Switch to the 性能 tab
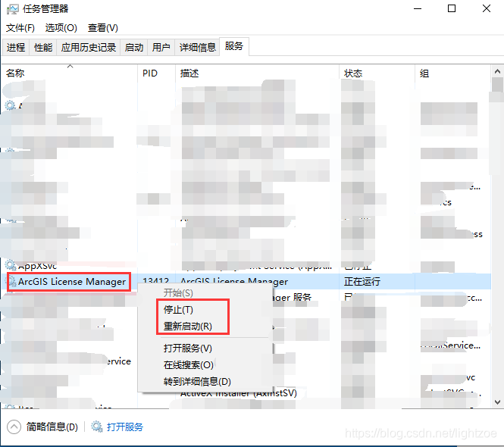 (x=43, y=48)
